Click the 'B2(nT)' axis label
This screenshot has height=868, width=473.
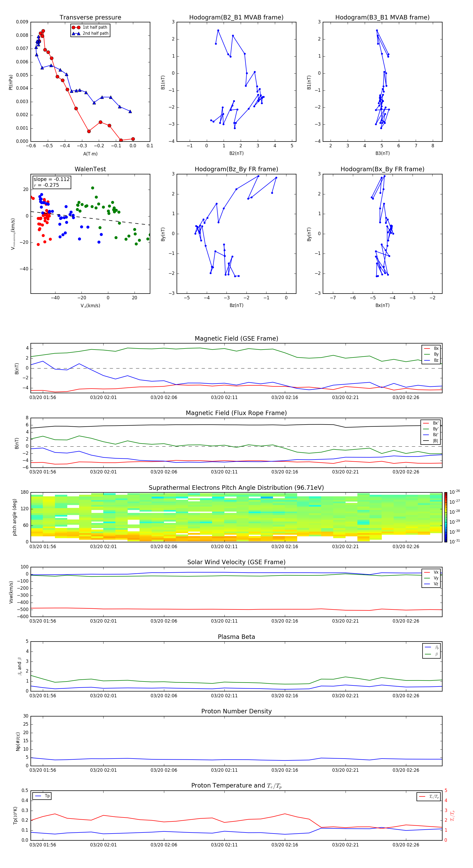pos(236,153)
